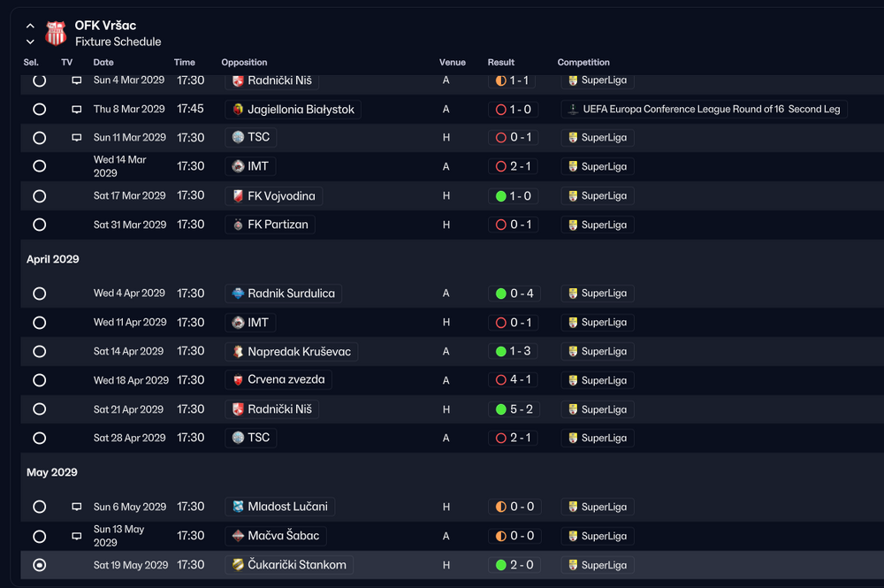Select the FK Partizan fixture radio button
Image resolution: width=884 pixels, height=588 pixels.
pyautogui.click(x=40, y=225)
